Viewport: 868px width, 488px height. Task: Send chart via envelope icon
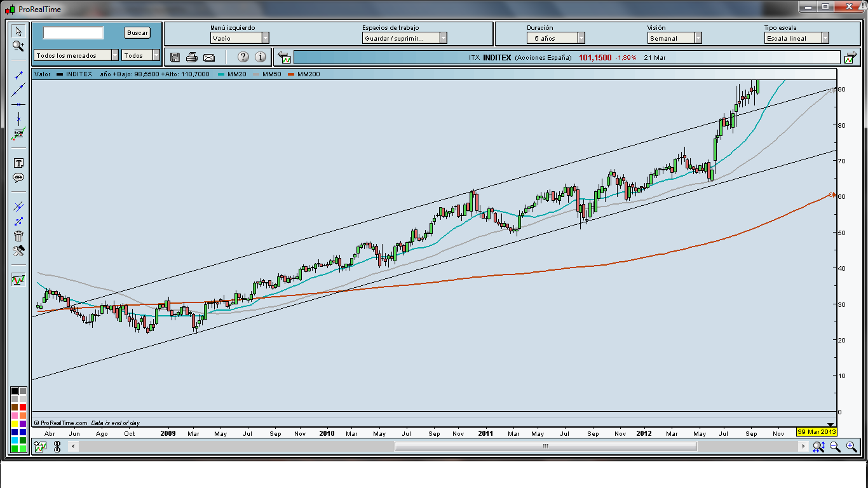pos(209,57)
